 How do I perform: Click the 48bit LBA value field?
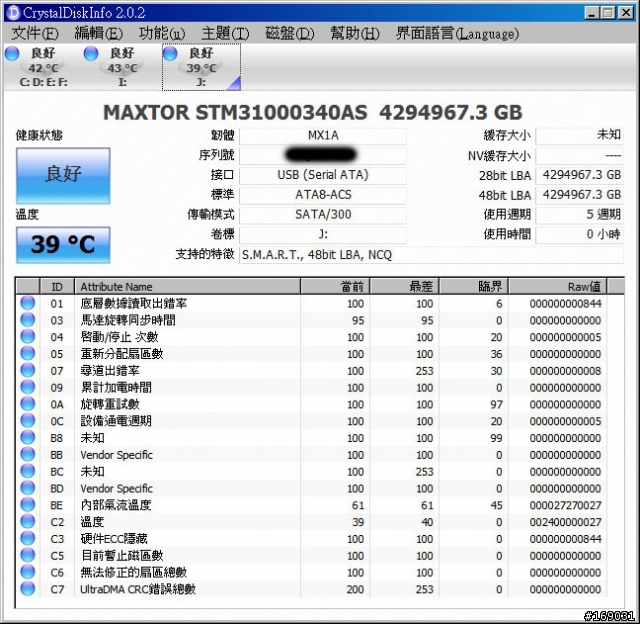point(580,195)
